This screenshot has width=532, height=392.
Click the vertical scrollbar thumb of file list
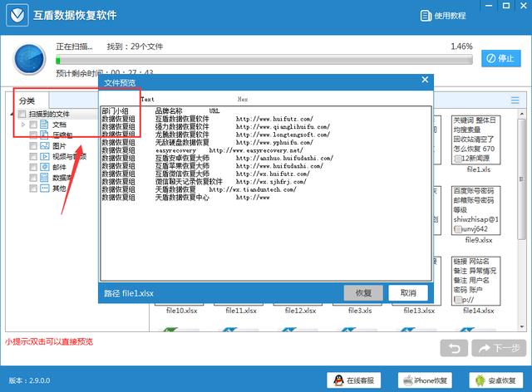point(522,179)
